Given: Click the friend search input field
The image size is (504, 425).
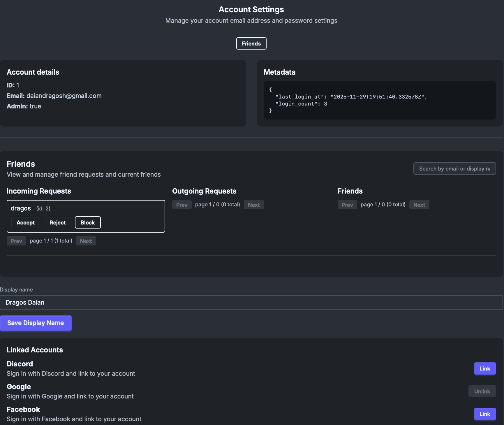Looking at the screenshot, I should tap(454, 168).
